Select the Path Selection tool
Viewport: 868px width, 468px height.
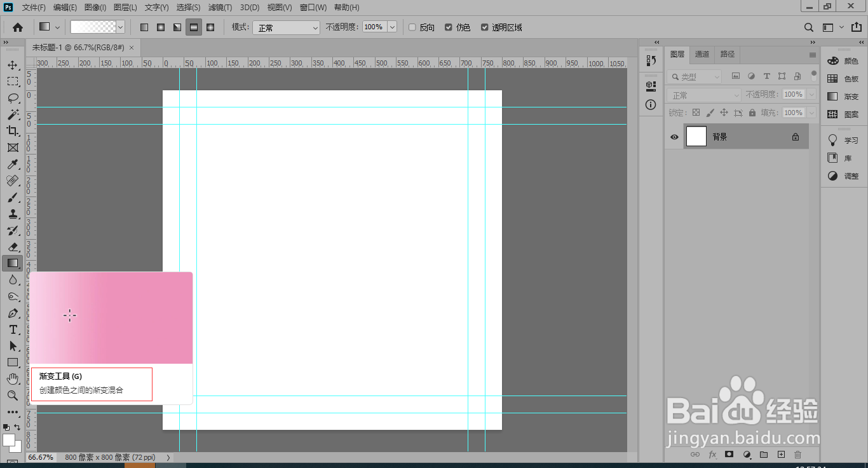pos(13,346)
